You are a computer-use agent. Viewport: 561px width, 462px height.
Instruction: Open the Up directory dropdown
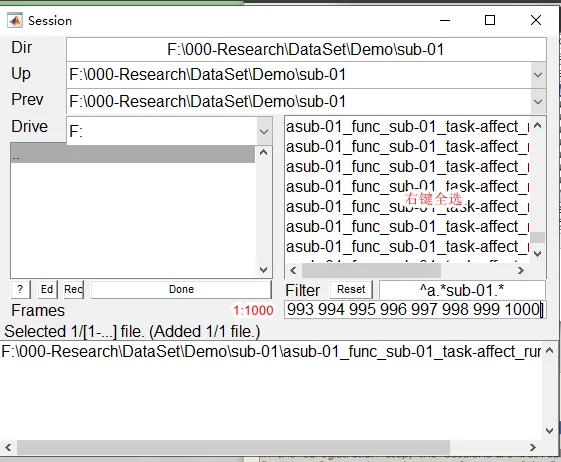[538, 75]
